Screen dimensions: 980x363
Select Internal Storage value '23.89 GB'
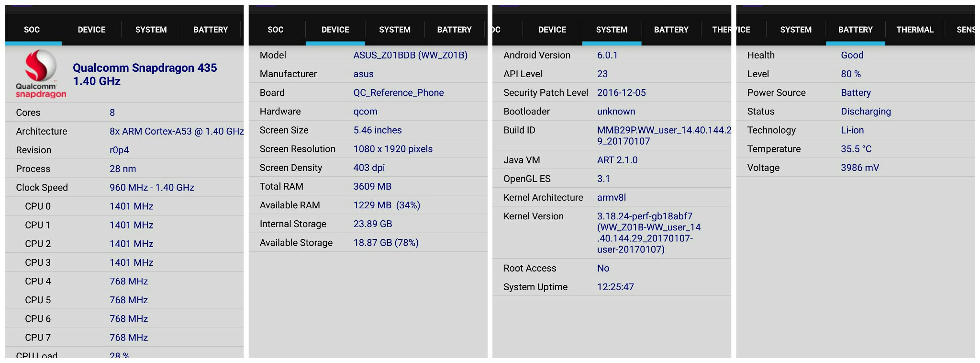372,224
